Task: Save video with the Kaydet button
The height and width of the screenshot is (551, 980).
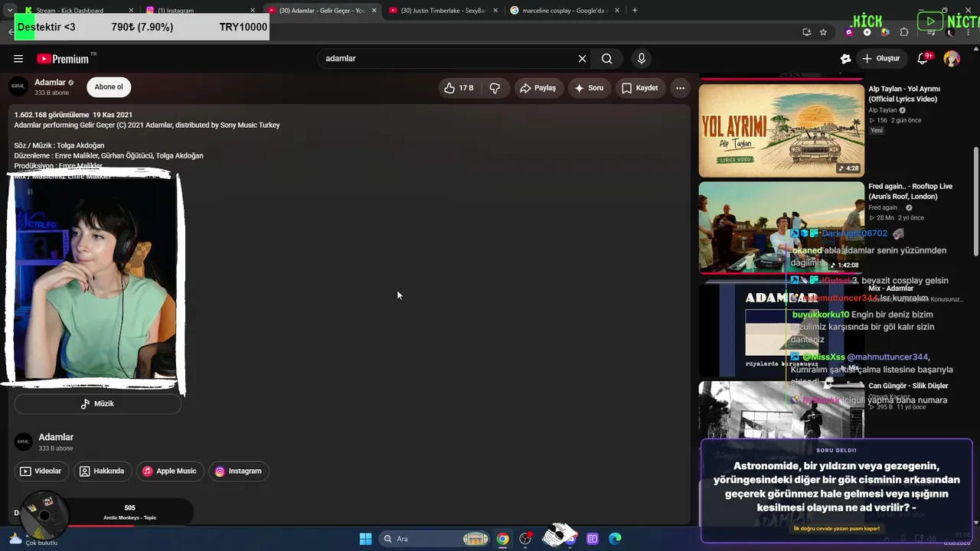Action: (640, 88)
